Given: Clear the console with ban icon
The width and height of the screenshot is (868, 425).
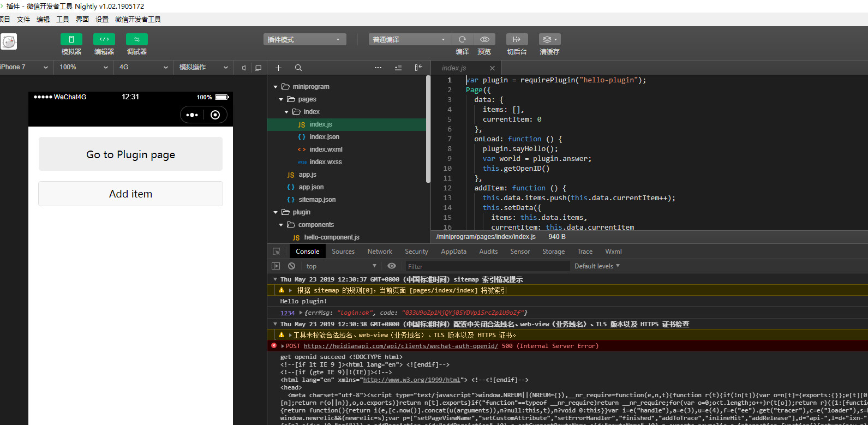Looking at the screenshot, I should click(292, 266).
